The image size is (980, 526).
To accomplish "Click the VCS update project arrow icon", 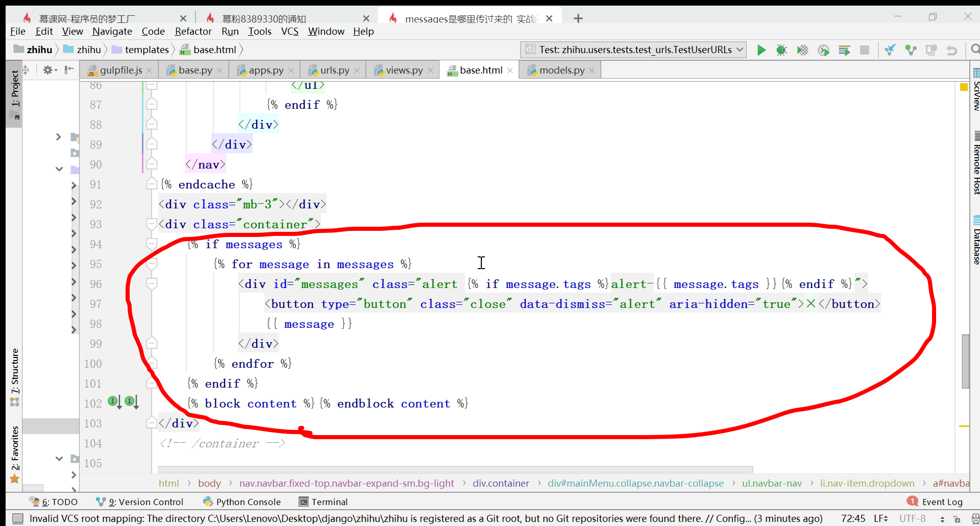I will click(890, 50).
